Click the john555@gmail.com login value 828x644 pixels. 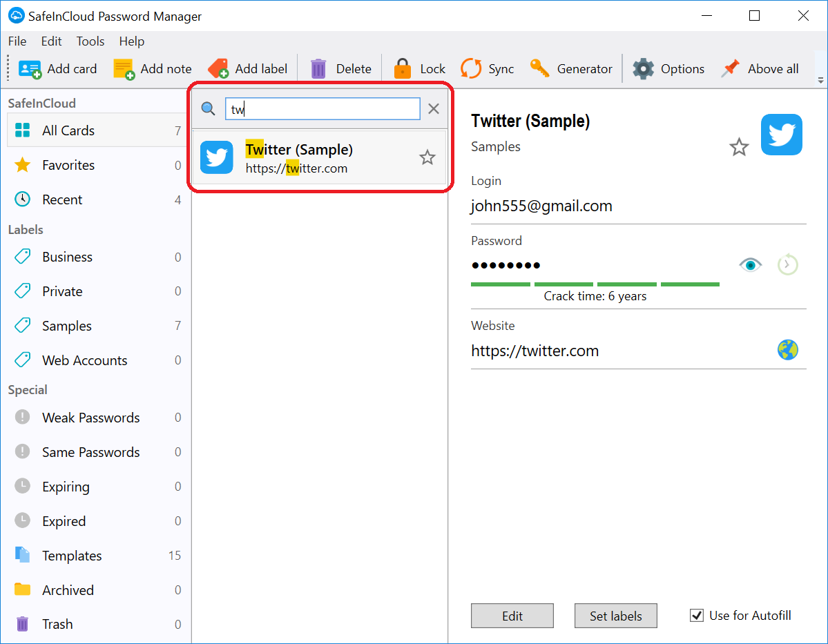(542, 206)
